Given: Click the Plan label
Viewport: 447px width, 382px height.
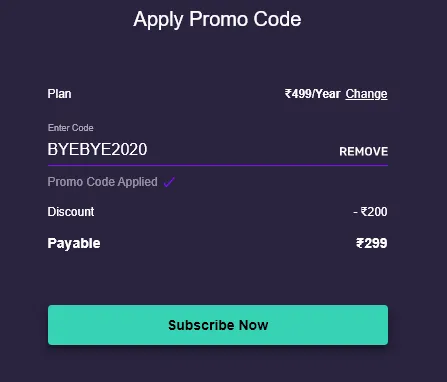Looking at the screenshot, I should (59, 94).
